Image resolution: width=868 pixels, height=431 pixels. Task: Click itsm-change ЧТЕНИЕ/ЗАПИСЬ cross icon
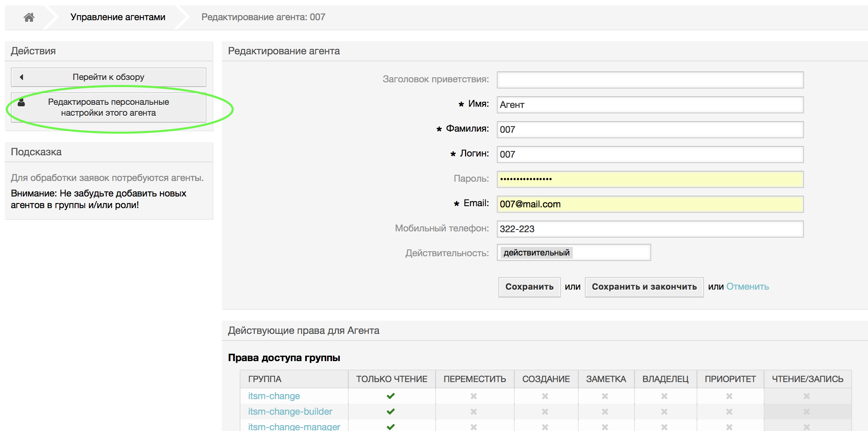[807, 396]
